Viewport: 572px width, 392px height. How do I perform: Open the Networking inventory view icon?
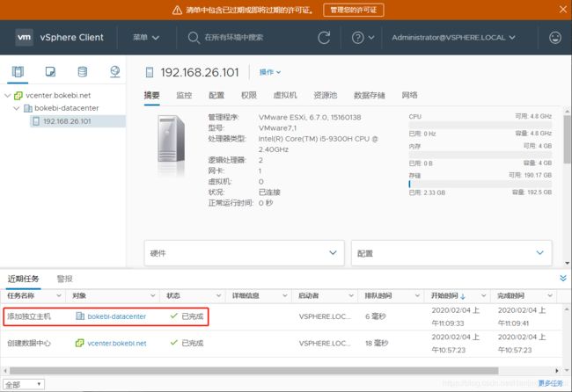114,71
